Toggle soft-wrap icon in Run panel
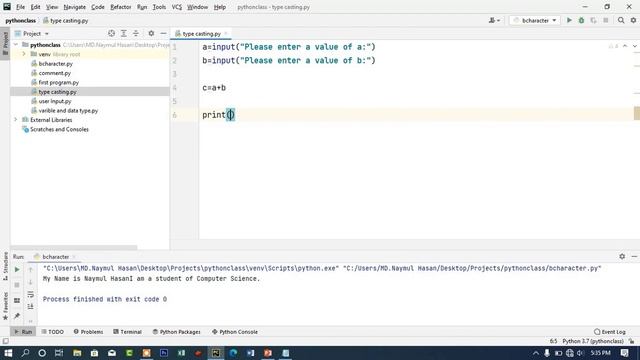Screen dimensions: 640x360 pos(31,294)
